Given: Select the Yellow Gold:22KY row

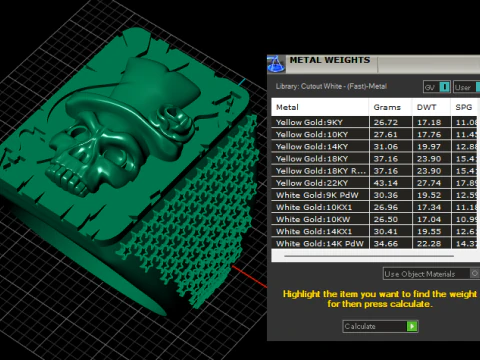Looking at the screenshot, I should pyautogui.click(x=376, y=183).
